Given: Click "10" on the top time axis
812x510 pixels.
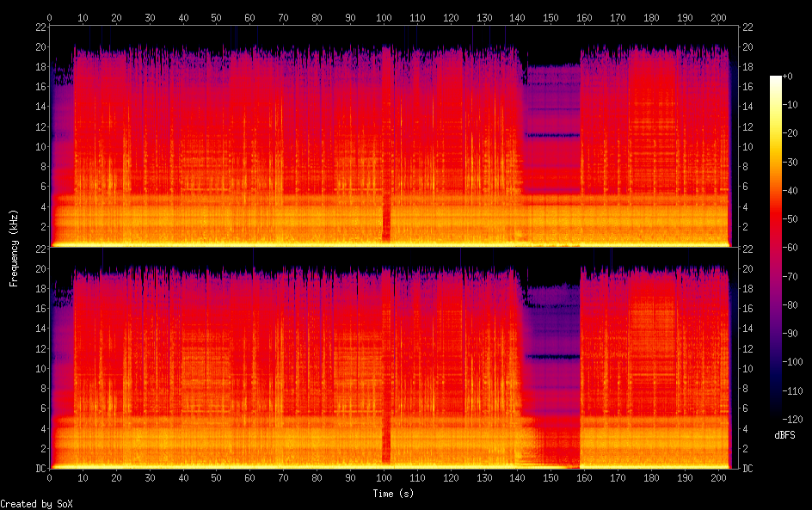Looking at the screenshot, I should 83,17.
